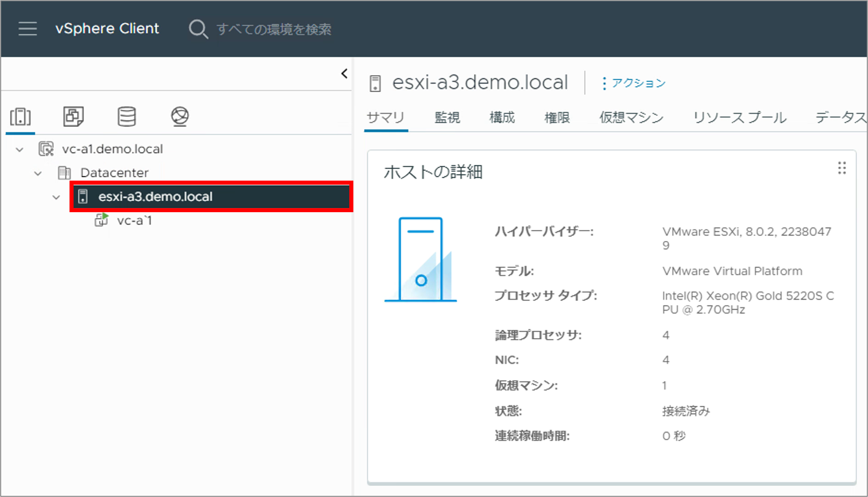The width and height of the screenshot is (868, 497).
Task: Open the 監視 tab
Action: click(447, 118)
